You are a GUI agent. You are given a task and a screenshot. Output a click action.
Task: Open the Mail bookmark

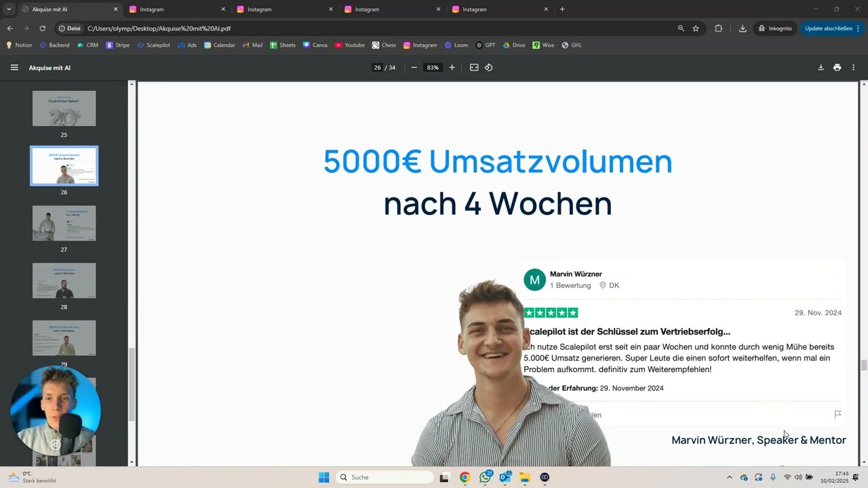(252, 45)
